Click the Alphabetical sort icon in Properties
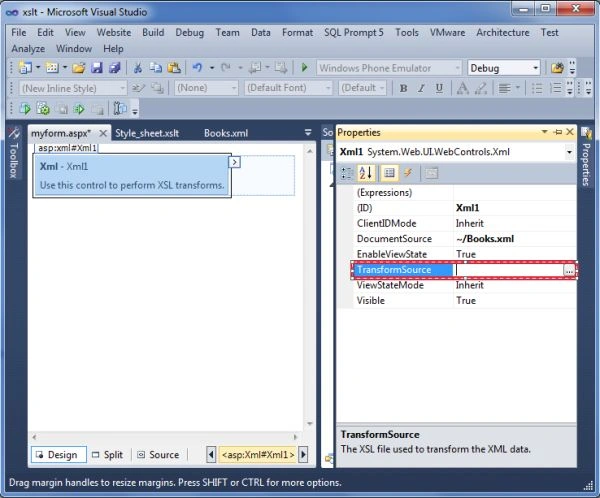 tap(365, 173)
